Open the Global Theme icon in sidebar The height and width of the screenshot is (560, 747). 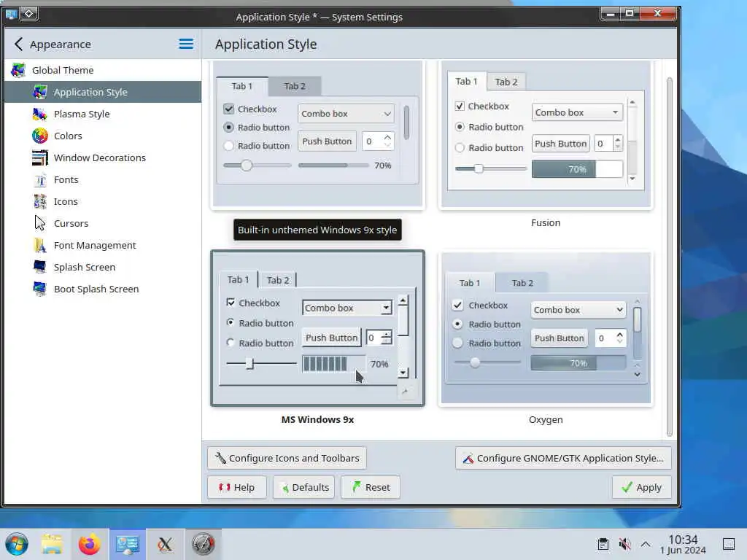coord(18,70)
